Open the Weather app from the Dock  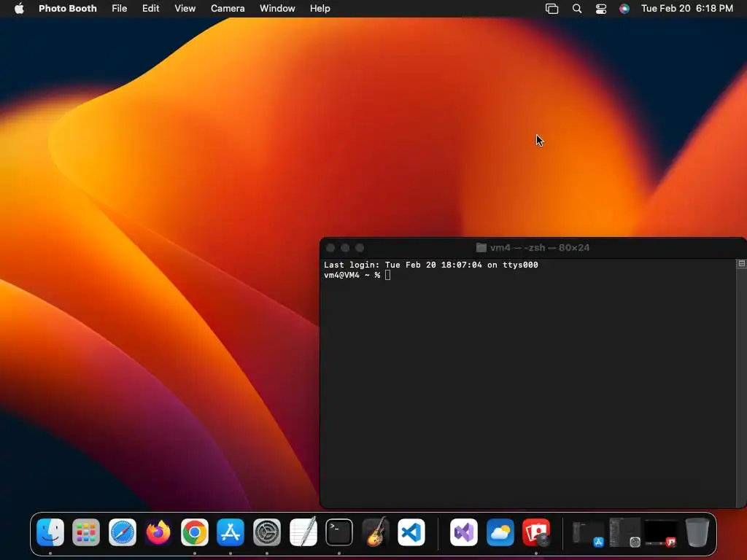(x=500, y=532)
